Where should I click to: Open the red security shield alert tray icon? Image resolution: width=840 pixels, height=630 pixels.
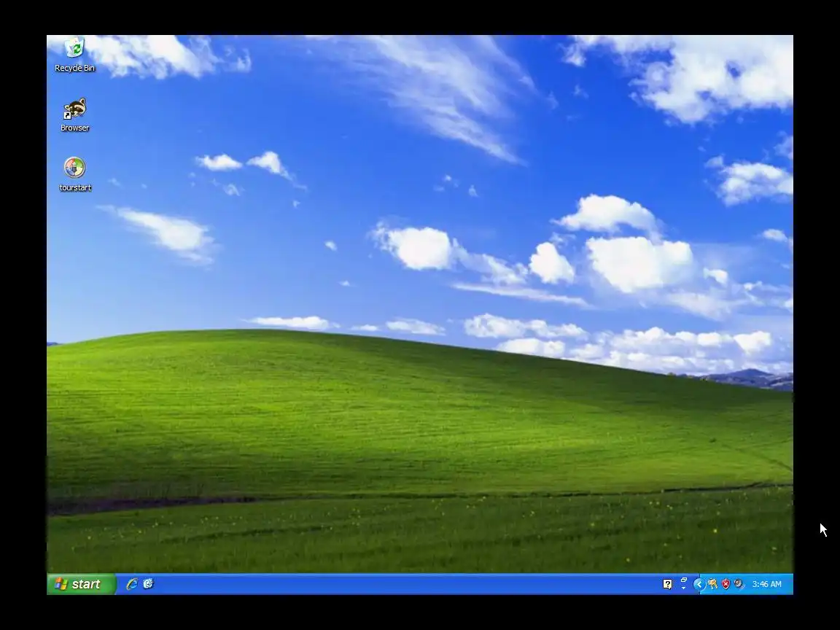[726, 584]
